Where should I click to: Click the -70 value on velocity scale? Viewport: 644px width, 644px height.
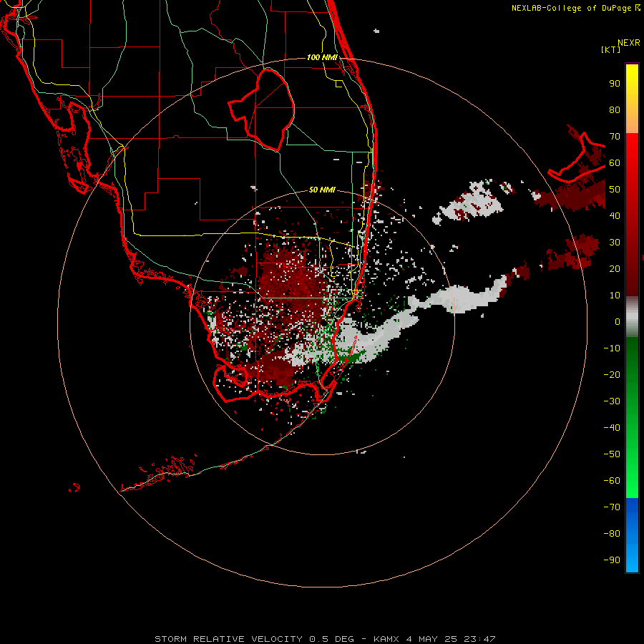coord(612,507)
